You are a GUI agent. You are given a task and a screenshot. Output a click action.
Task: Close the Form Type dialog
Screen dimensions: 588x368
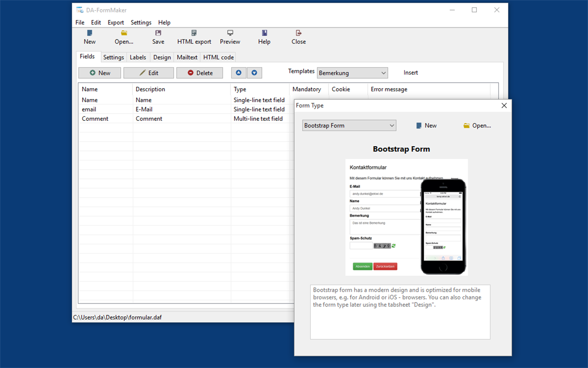[x=504, y=105]
